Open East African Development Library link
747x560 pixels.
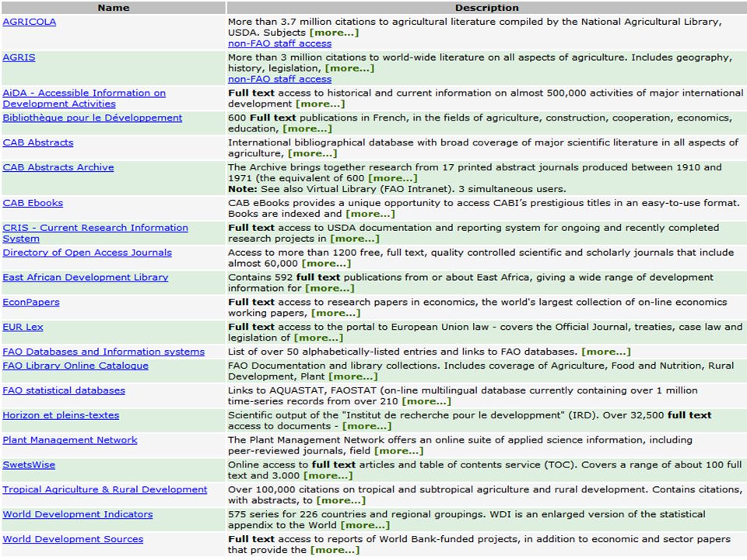(x=86, y=277)
